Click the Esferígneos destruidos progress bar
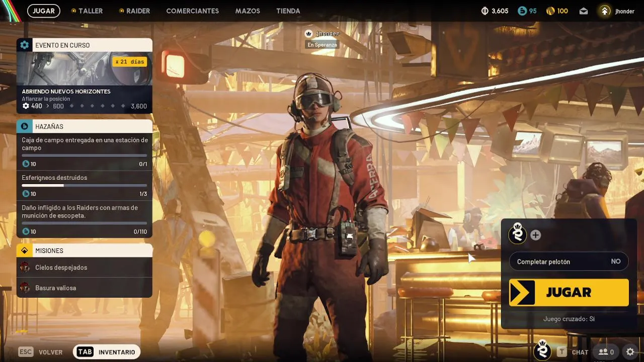 85,186
